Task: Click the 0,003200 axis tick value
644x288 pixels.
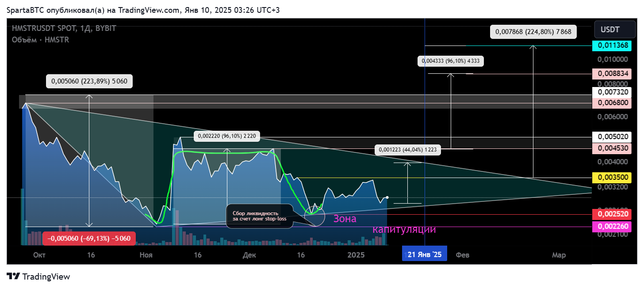Action: (x=613, y=187)
